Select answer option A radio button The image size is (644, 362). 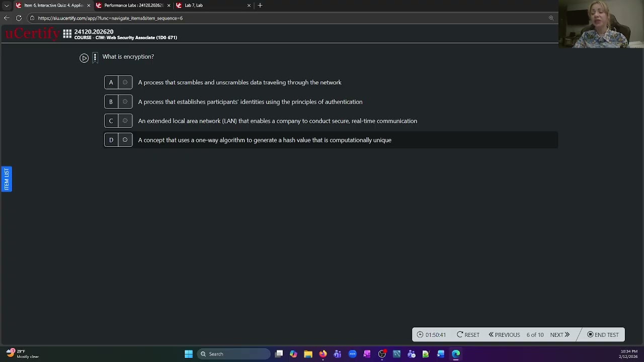coord(125,82)
